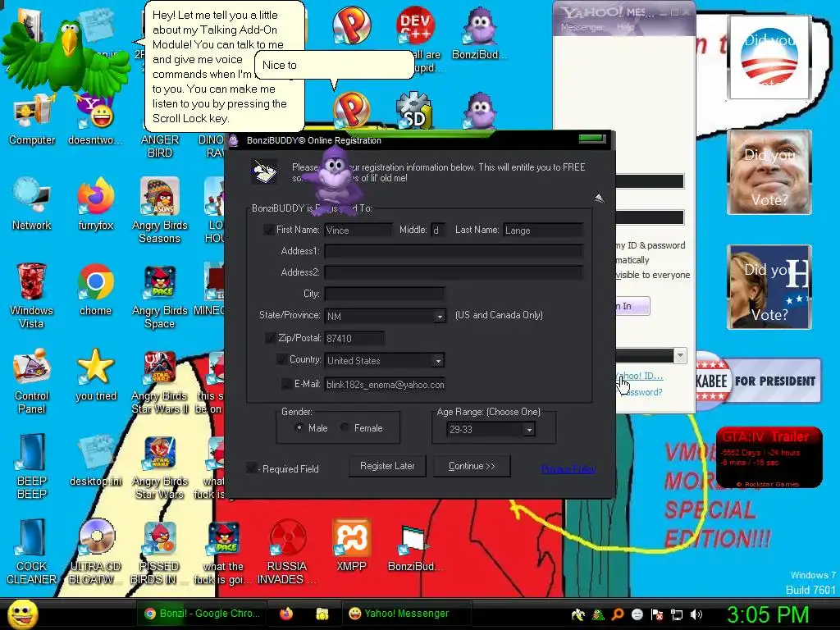Click the Yahoo! ID link in Messenger
The width and height of the screenshot is (840, 630).
(641, 376)
